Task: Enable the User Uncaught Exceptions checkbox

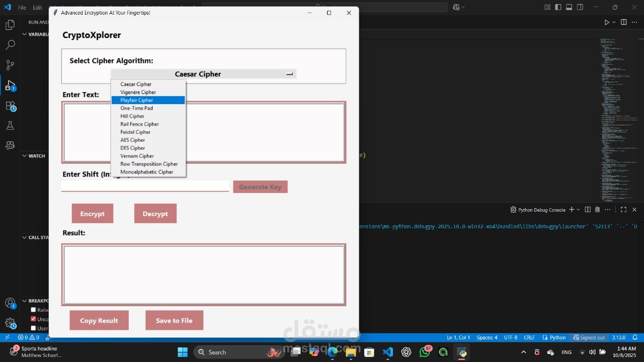Action: pos(33,328)
